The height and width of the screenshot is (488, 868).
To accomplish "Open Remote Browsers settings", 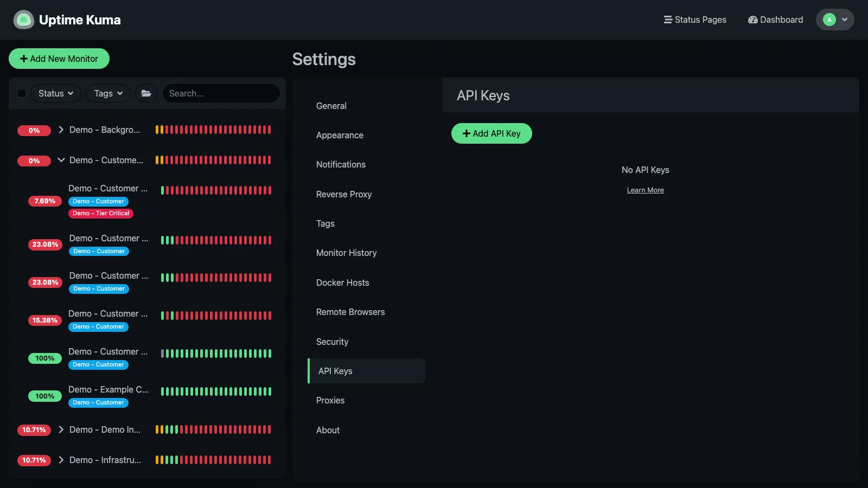I will [x=366, y=312].
